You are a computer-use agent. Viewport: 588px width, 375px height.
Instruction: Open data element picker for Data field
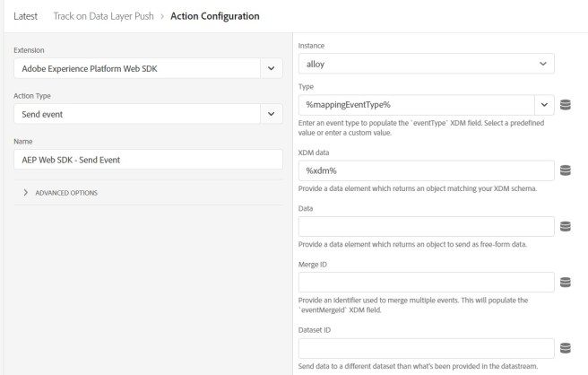tap(566, 227)
